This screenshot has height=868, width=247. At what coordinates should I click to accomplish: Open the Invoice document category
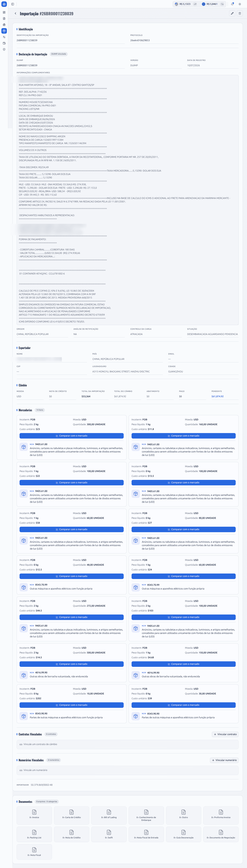(x=34, y=816)
